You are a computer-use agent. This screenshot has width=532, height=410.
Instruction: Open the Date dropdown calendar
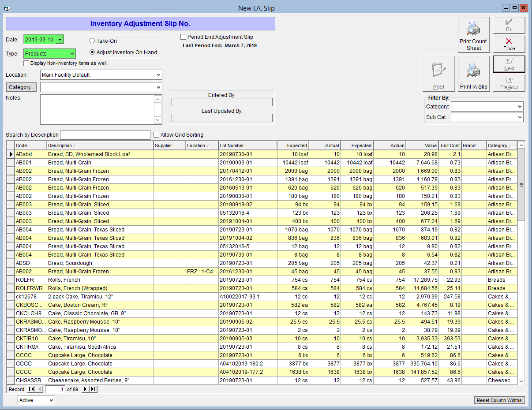pyautogui.click(x=60, y=40)
